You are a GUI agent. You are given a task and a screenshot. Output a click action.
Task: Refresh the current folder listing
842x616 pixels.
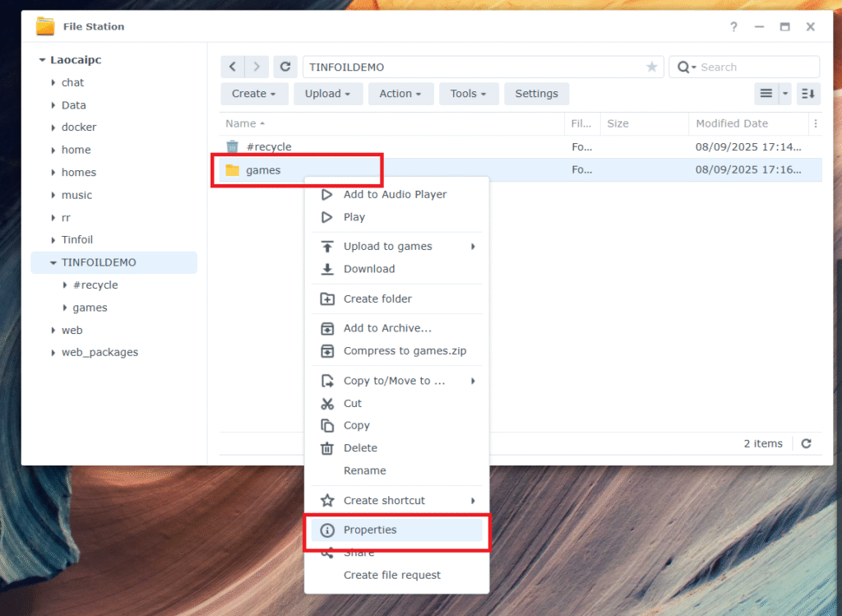point(285,67)
